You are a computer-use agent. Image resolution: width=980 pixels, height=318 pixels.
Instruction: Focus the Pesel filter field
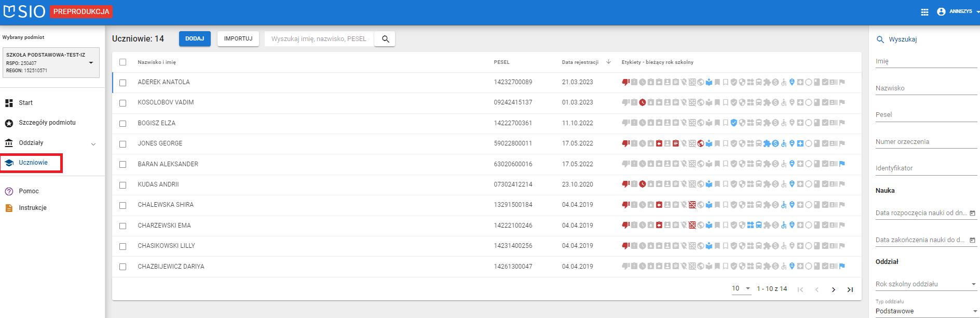[926, 115]
